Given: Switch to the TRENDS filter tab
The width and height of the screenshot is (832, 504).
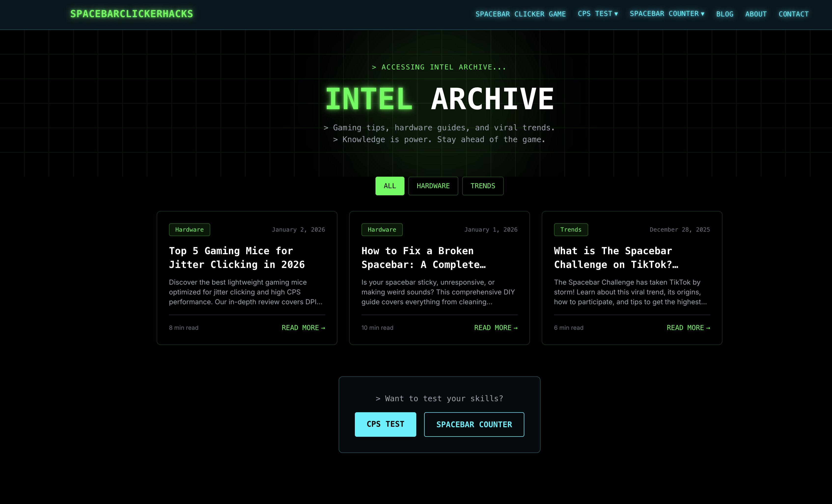Looking at the screenshot, I should [483, 186].
